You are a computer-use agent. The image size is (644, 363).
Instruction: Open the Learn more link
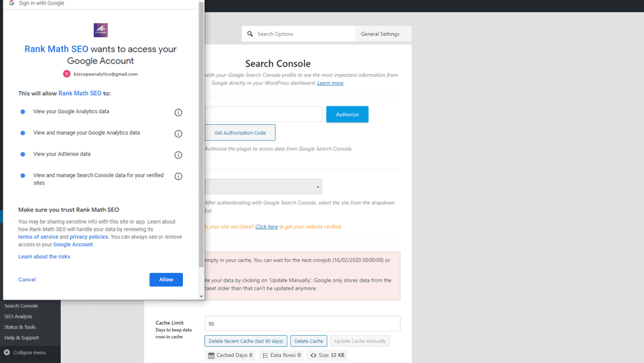point(330,83)
